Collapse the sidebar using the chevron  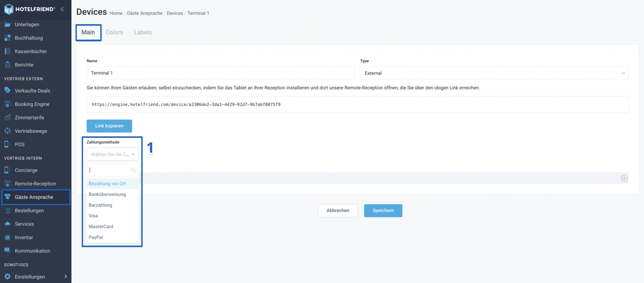[62, 8]
